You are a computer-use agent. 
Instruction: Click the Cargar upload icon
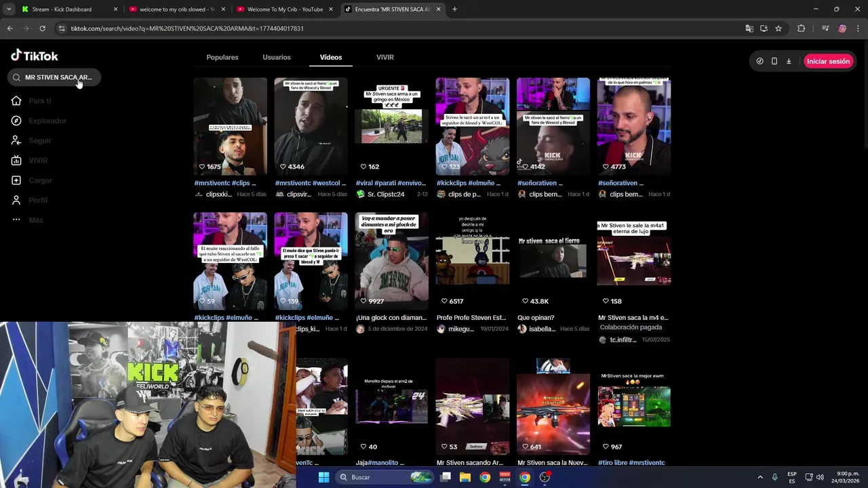pyautogui.click(x=16, y=180)
